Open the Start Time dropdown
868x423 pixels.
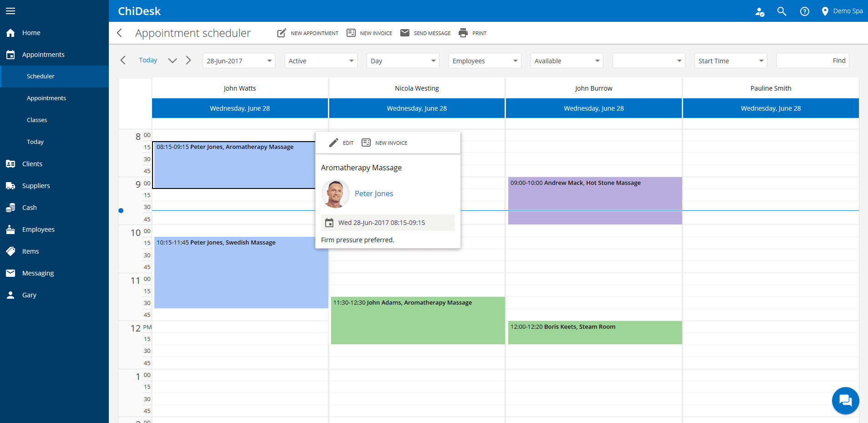click(x=730, y=61)
